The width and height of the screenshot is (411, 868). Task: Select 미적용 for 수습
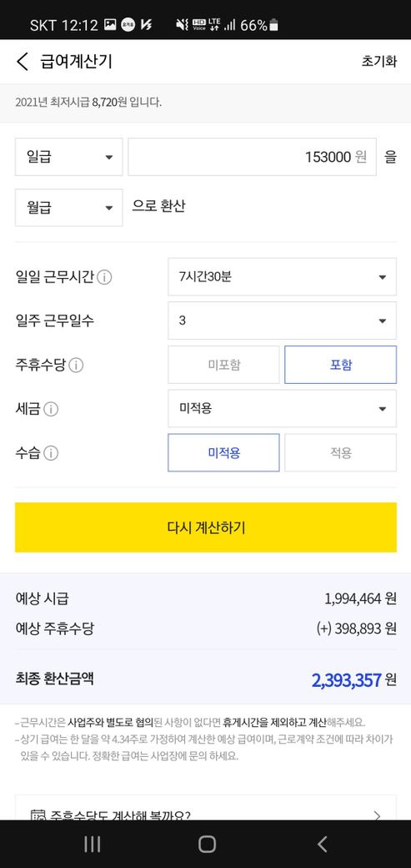224,453
